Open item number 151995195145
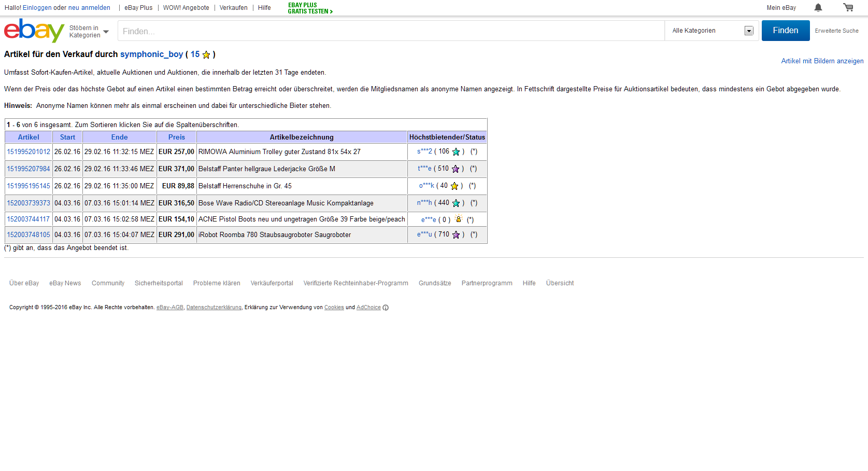This screenshot has height=471, width=868. (x=29, y=186)
